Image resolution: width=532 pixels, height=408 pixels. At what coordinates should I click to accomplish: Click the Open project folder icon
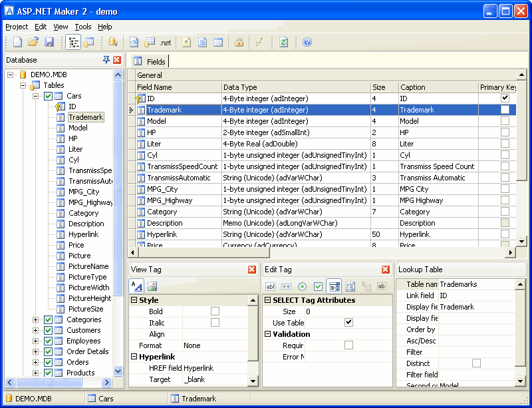coord(33,42)
